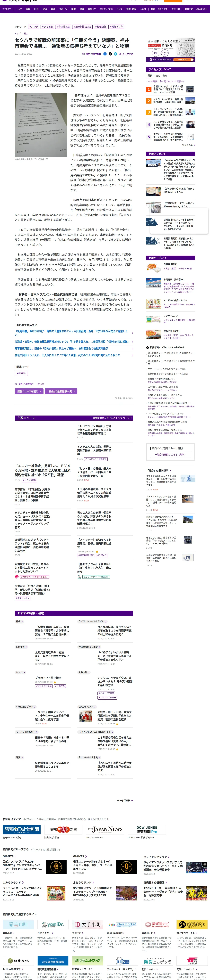Select the 政治 navigation item

pyautogui.click(x=45, y=9)
